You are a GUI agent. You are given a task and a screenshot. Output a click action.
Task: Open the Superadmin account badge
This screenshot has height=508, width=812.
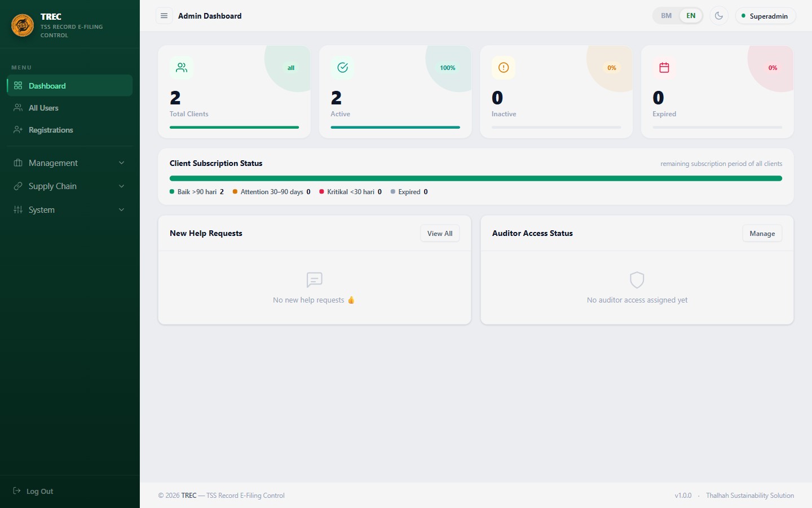tap(765, 16)
